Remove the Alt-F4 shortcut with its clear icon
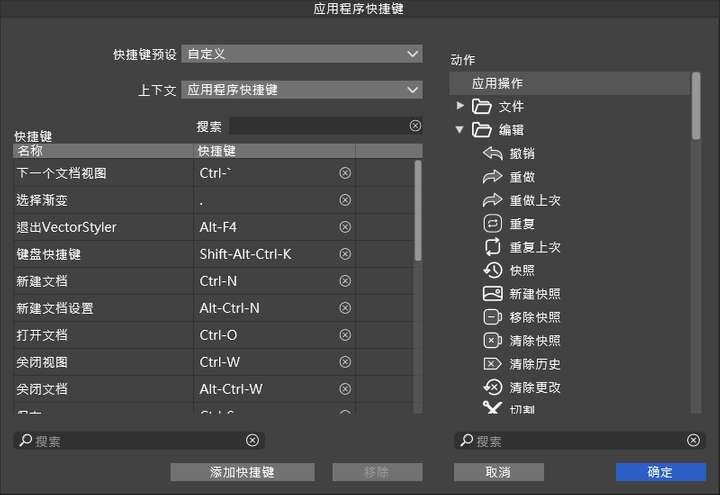Screen dimensions: 720x495 click(x=345, y=227)
